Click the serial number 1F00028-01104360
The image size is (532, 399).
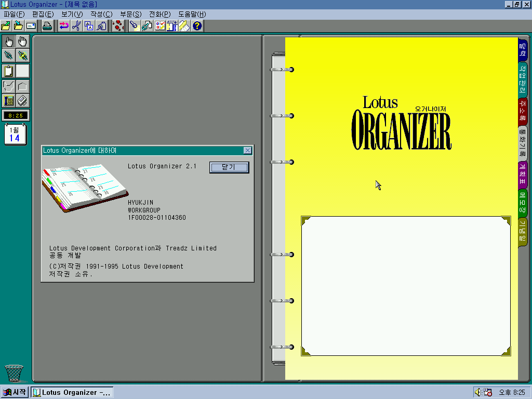click(157, 218)
